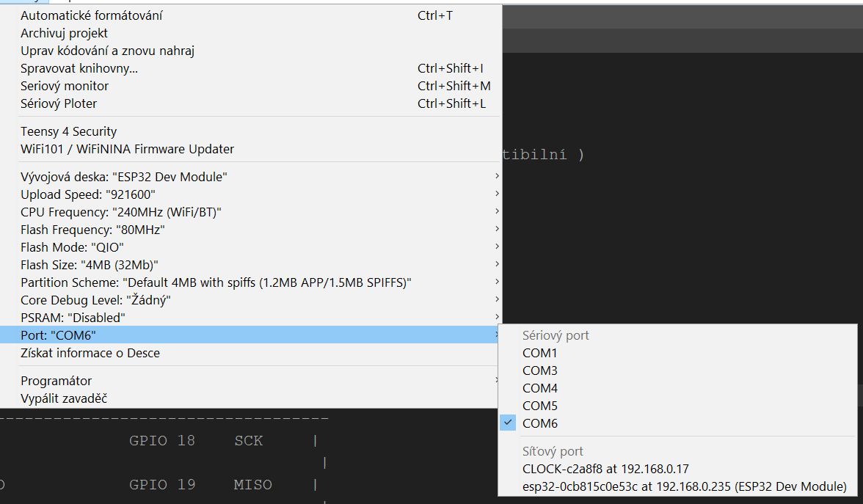Pick COM4 from serial port list
This screenshot has width=863, height=504.
(x=540, y=388)
